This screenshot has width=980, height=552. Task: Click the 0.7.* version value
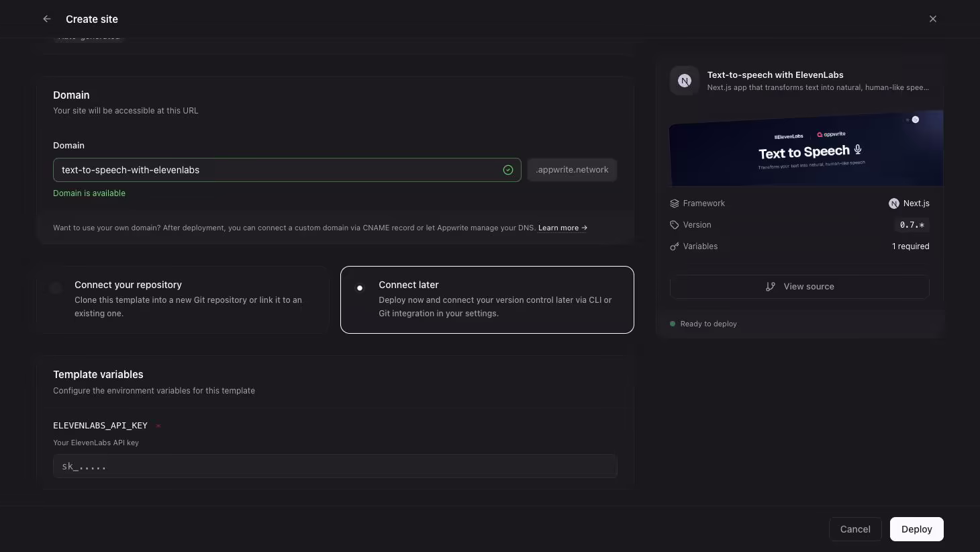(912, 225)
